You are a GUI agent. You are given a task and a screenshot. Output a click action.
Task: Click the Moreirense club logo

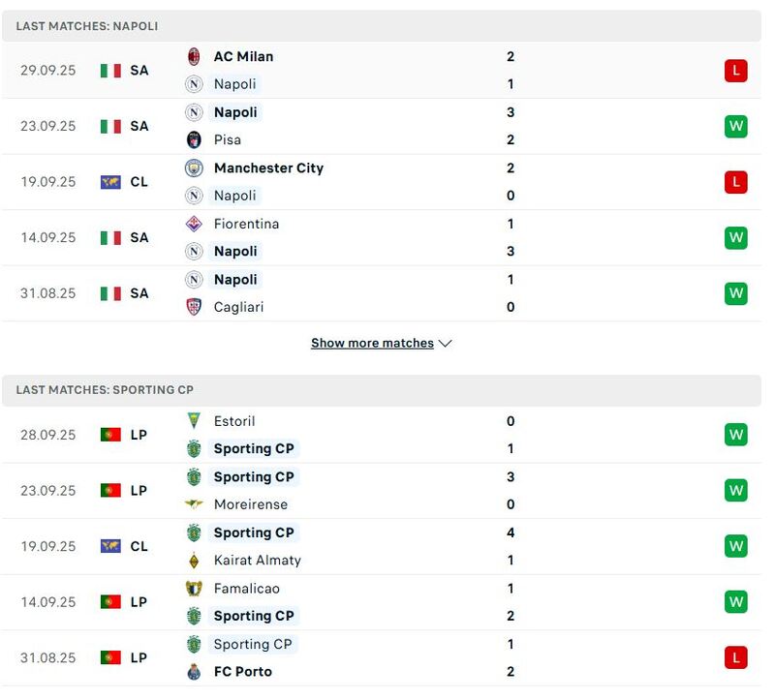pyautogui.click(x=194, y=504)
